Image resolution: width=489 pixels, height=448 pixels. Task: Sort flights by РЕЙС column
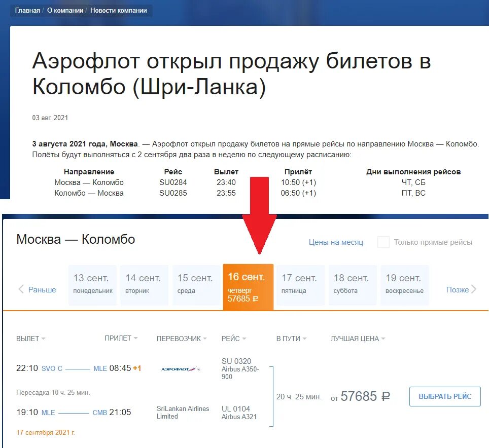coord(233,339)
